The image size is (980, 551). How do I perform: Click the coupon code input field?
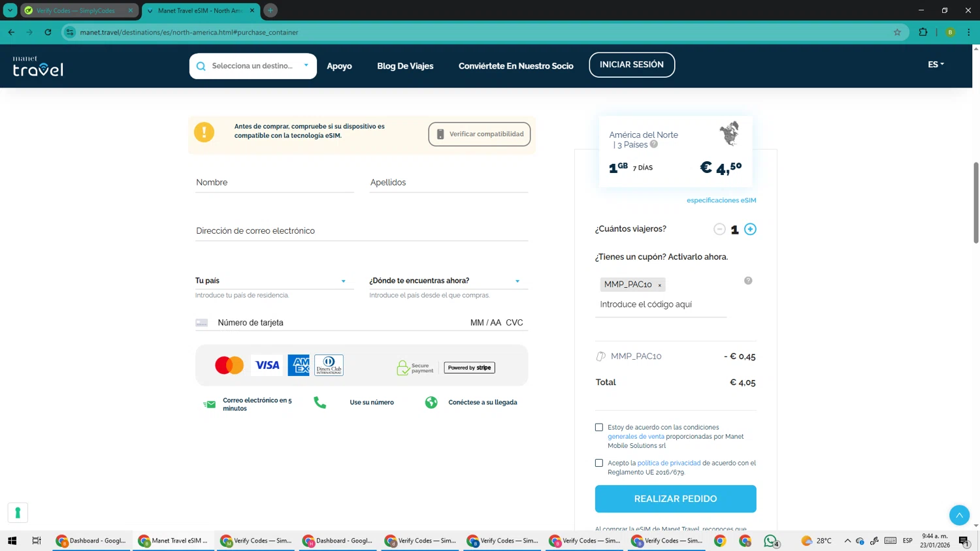pos(661,305)
